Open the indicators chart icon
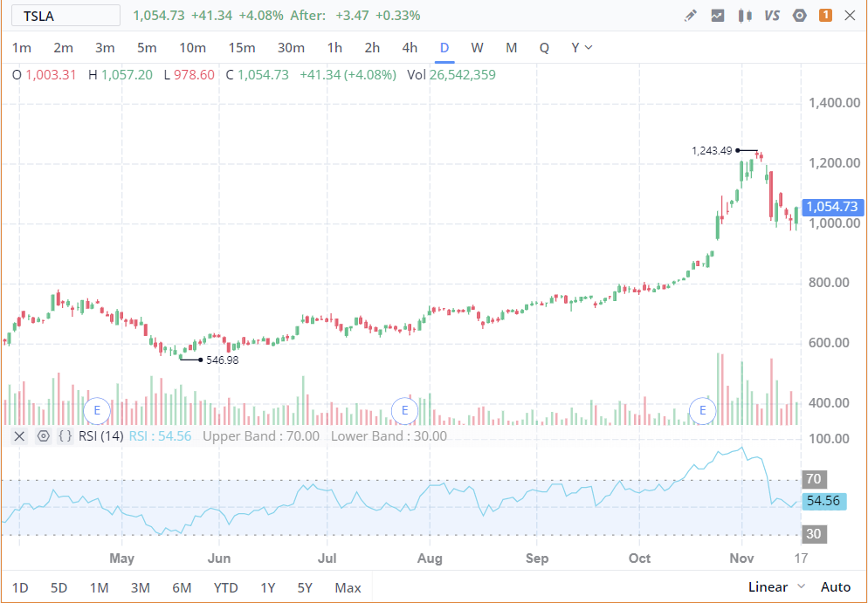This screenshot has width=868, height=603. 718,16
